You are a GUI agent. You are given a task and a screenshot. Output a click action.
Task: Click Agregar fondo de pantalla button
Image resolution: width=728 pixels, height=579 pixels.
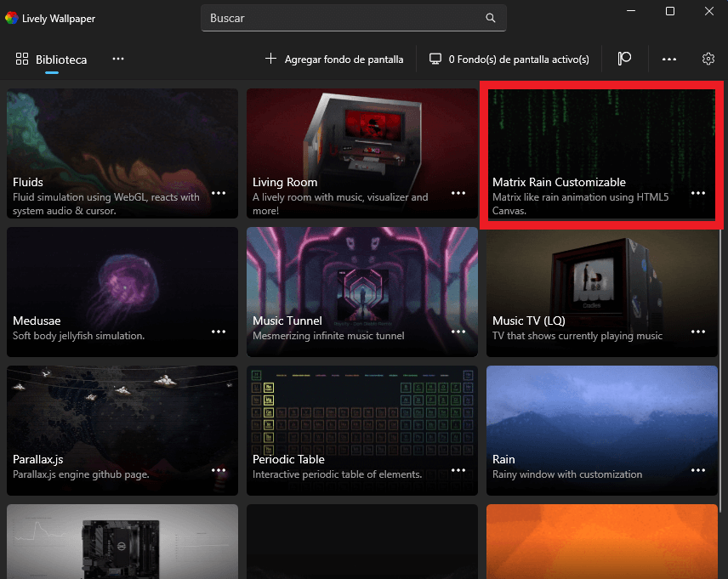click(x=334, y=60)
